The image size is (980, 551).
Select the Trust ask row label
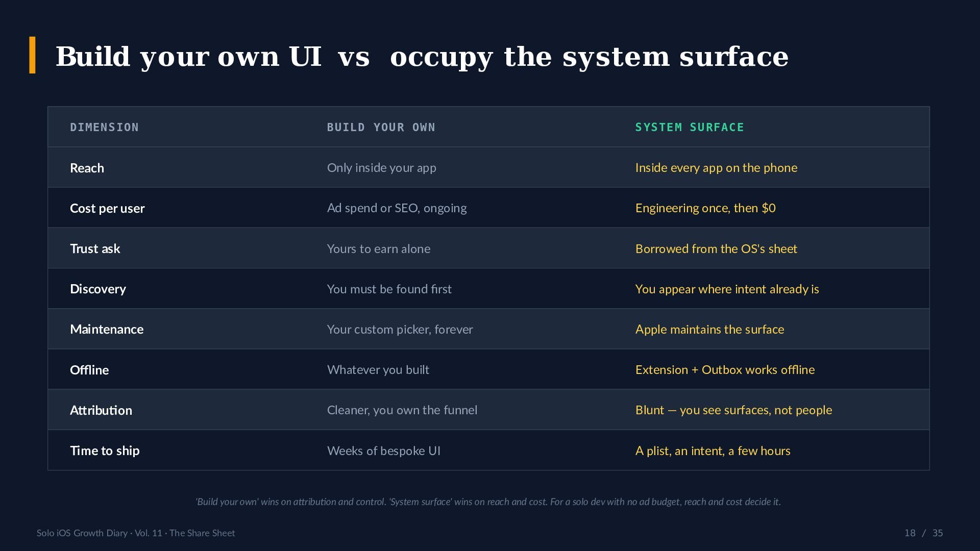(x=95, y=248)
